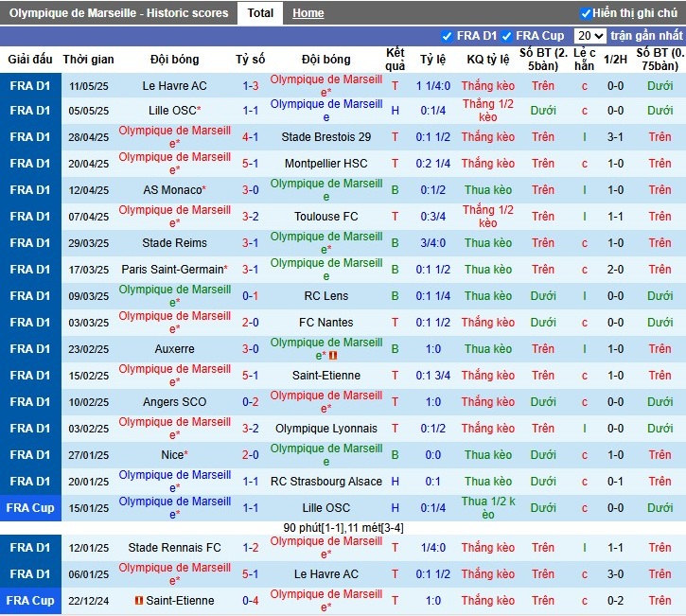Click odds 0:2 1/4 on Montpellier row
Image resolution: width=686 pixels, height=616 pixels.
tap(433, 164)
